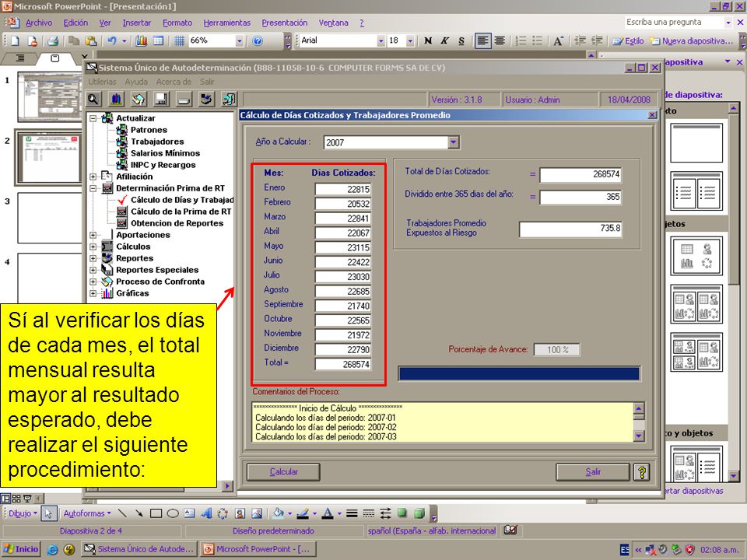The width and height of the screenshot is (747, 560).
Task: Click the magnifier search icon in SUA toolbar
Action: [x=93, y=99]
